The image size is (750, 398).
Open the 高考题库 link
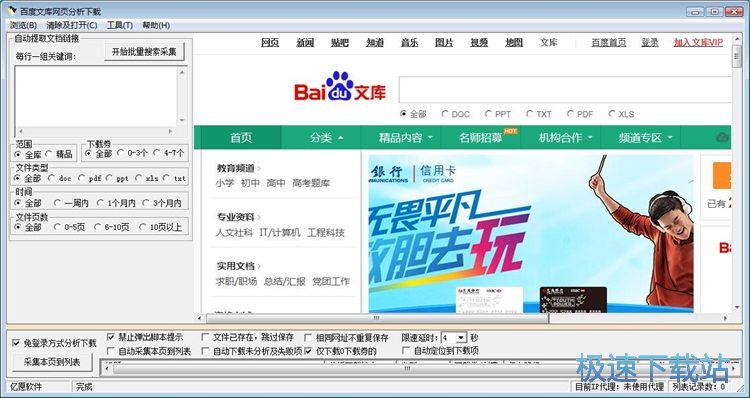[311, 183]
